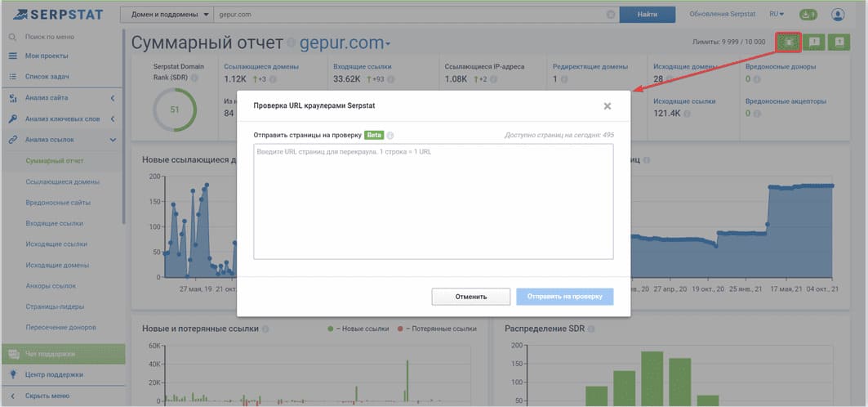
Task: Close the Serpstat crawler URL check dialog
Action: click(608, 105)
